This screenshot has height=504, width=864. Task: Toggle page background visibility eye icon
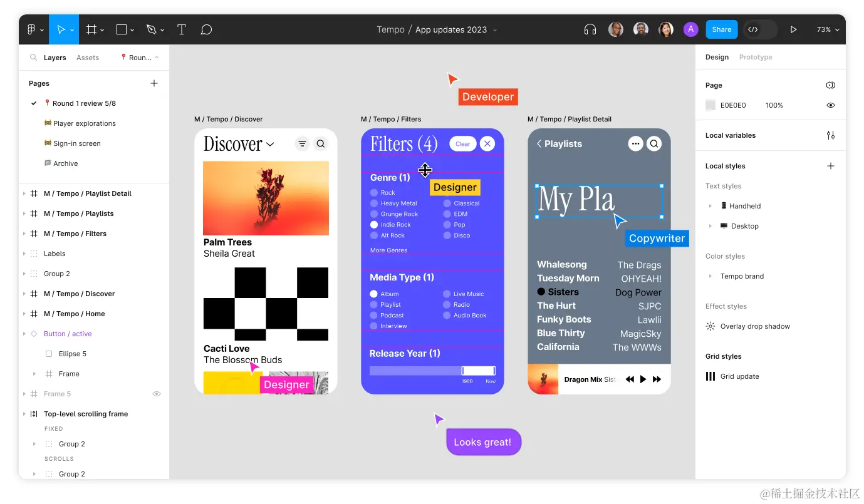[x=831, y=105]
